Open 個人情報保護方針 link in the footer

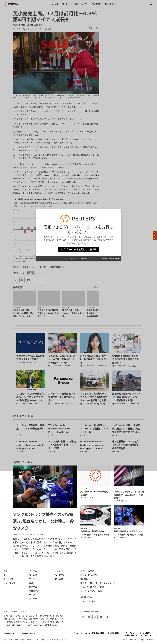coord(115,633)
